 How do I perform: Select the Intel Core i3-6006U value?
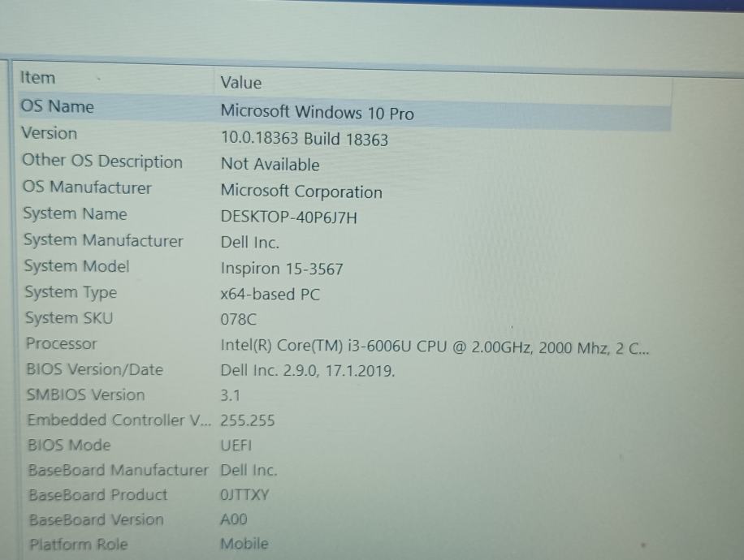[x=435, y=347]
